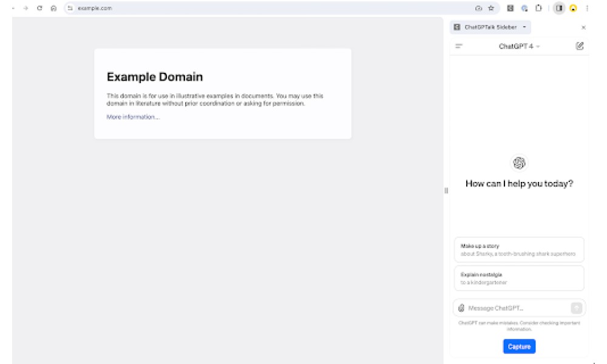607x364 pixels.
Task: Reload the example.com page
Action: (39, 8)
